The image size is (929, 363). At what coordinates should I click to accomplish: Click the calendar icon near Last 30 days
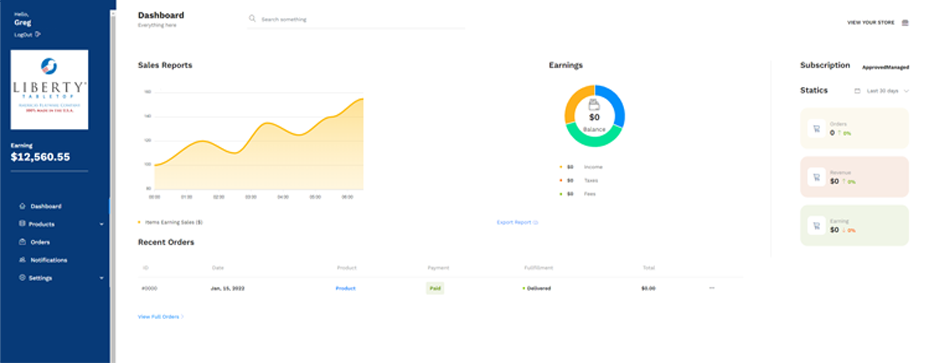[857, 91]
